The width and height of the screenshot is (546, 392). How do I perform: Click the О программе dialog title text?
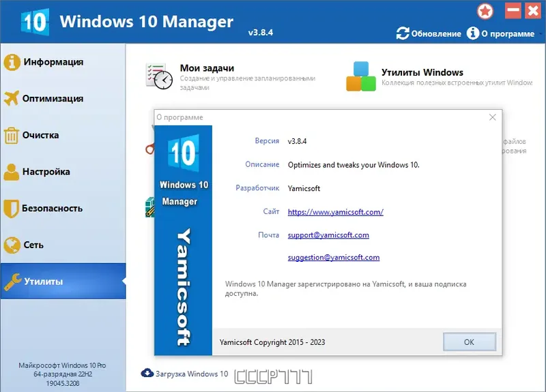[179, 117]
